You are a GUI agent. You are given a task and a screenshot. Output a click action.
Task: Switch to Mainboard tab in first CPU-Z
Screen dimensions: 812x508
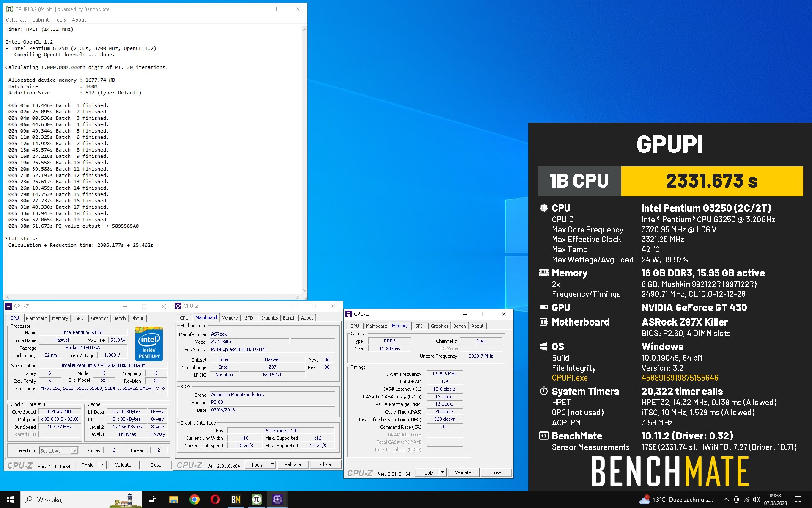(x=36, y=318)
